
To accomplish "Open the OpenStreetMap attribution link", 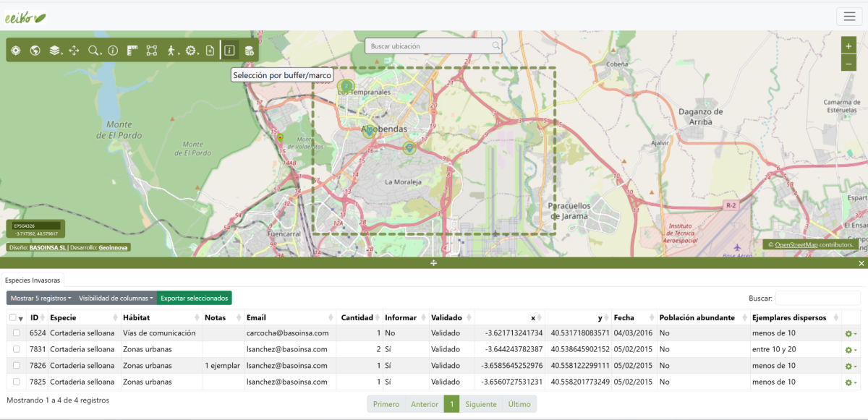I will point(796,245).
